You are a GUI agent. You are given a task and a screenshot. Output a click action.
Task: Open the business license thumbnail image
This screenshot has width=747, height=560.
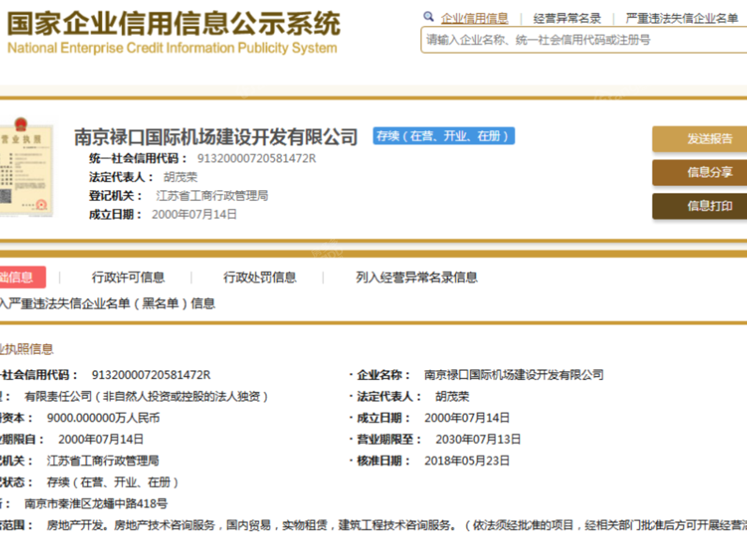26,169
